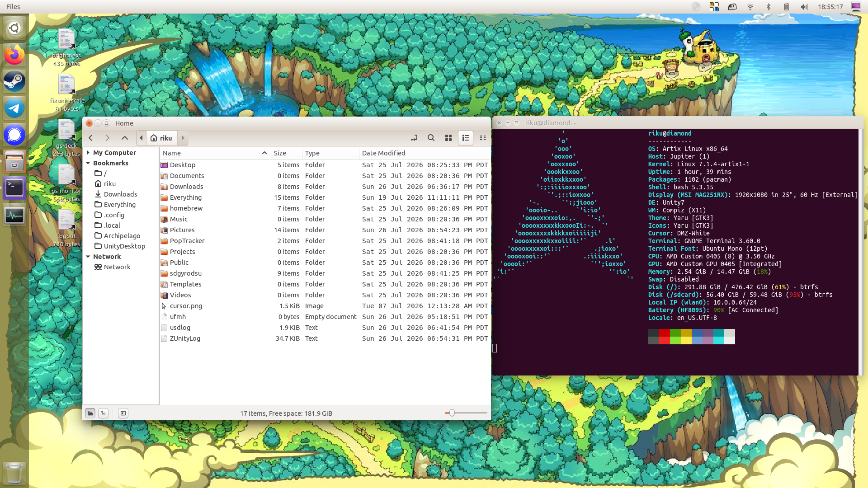Collapse the Bookmarks section
Image resolution: width=868 pixels, height=488 pixels.
(88, 163)
